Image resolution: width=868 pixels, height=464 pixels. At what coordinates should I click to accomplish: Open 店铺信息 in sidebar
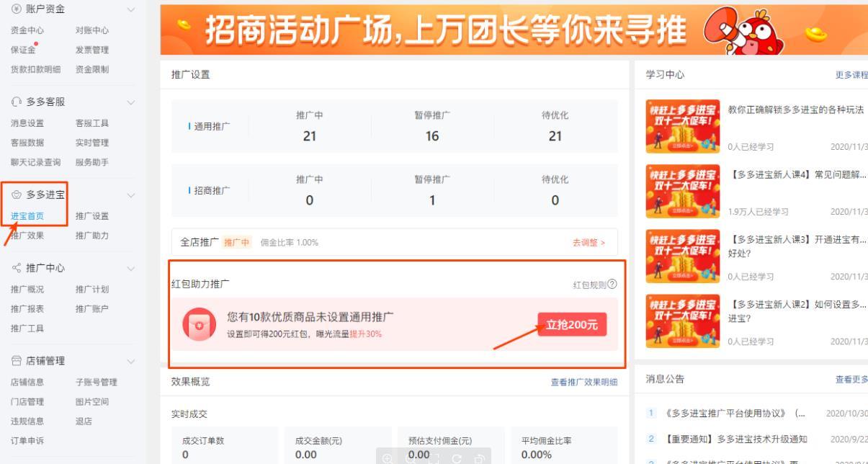tap(27, 382)
